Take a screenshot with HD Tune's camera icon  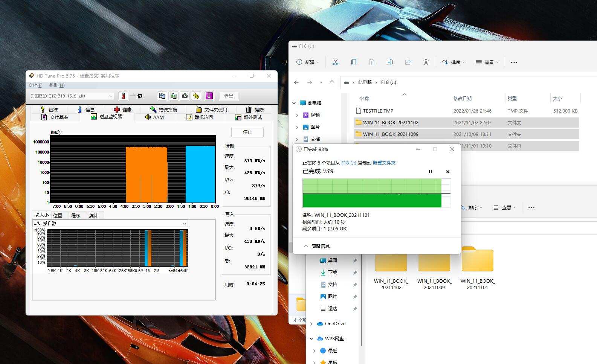(x=185, y=96)
